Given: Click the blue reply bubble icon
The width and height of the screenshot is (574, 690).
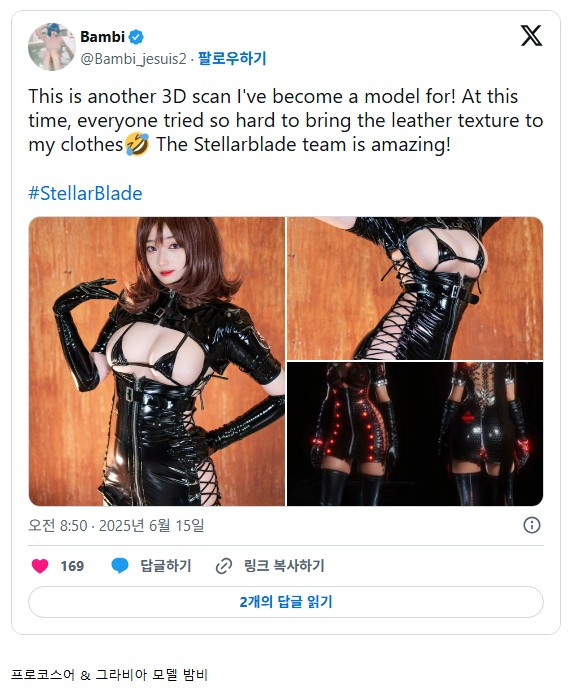Looking at the screenshot, I should coord(120,565).
